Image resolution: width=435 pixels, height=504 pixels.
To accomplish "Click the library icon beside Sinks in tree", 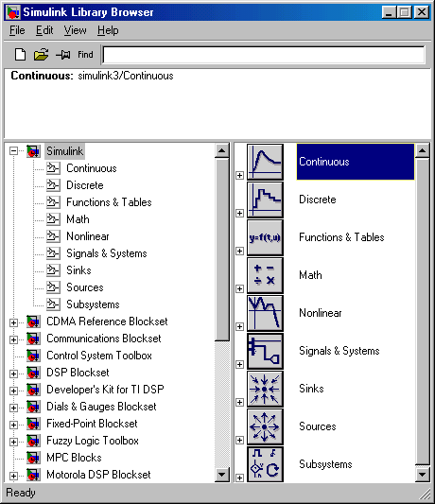I will point(53,270).
